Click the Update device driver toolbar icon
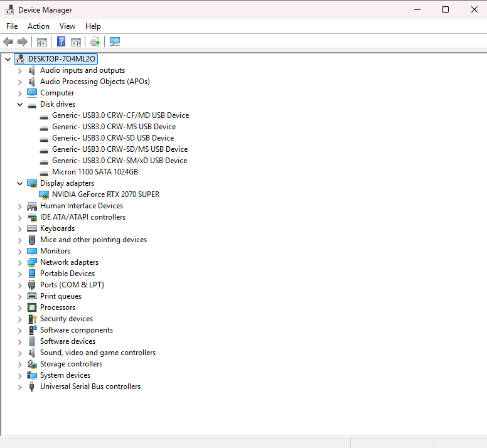This screenshot has width=487, height=448. 95,42
